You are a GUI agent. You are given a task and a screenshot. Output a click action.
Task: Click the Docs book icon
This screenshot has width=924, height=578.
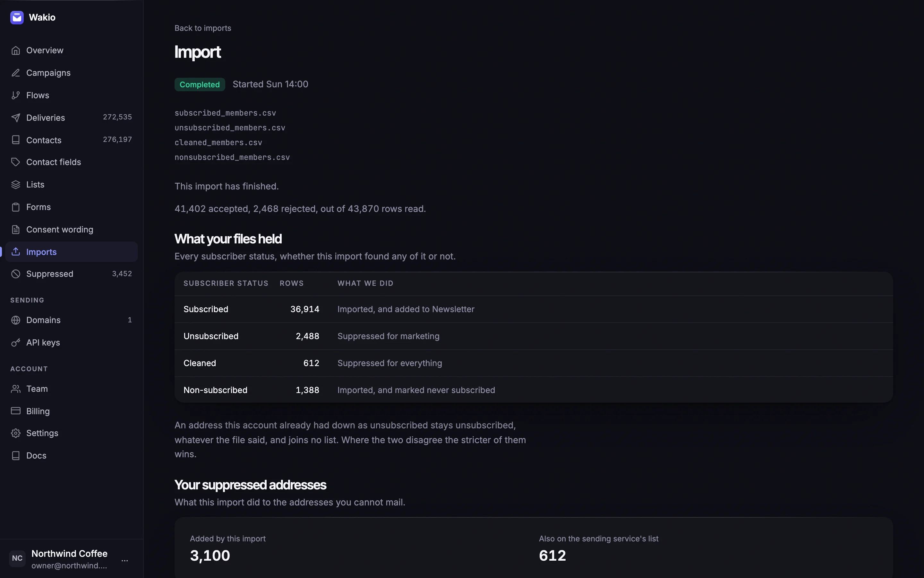[16, 456]
